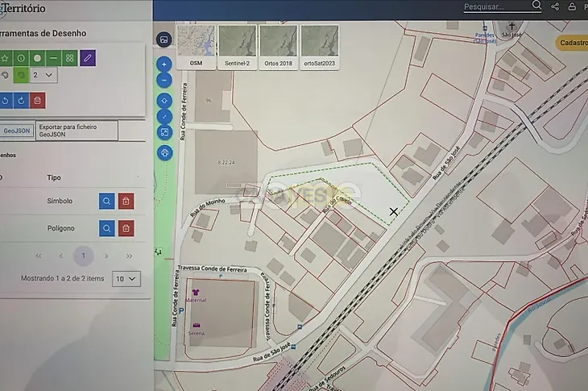
Task: Click the Maternal shop marker on map
Action: (196, 293)
